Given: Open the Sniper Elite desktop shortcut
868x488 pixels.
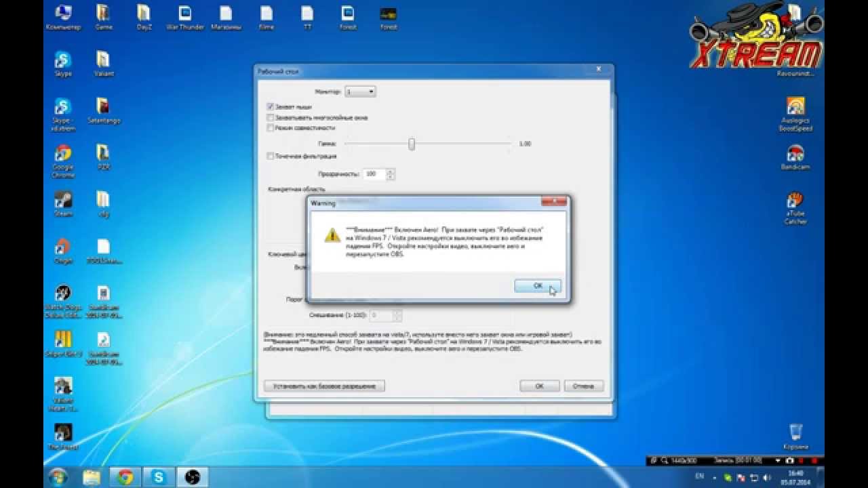Looking at the screenshot, I should [63, 344].
